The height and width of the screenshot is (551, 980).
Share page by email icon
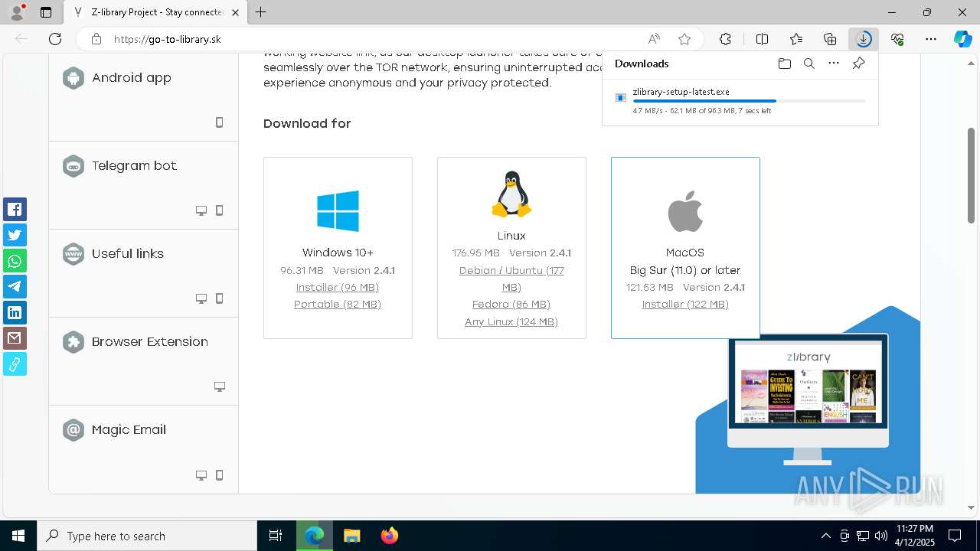coord(15,338)
